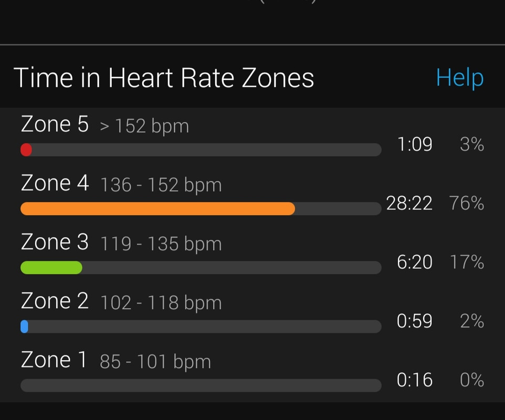Screen dimensions: 505x420
Task: Tap the Zone 4 duration 28:22
Action: [x=409, y=203]
